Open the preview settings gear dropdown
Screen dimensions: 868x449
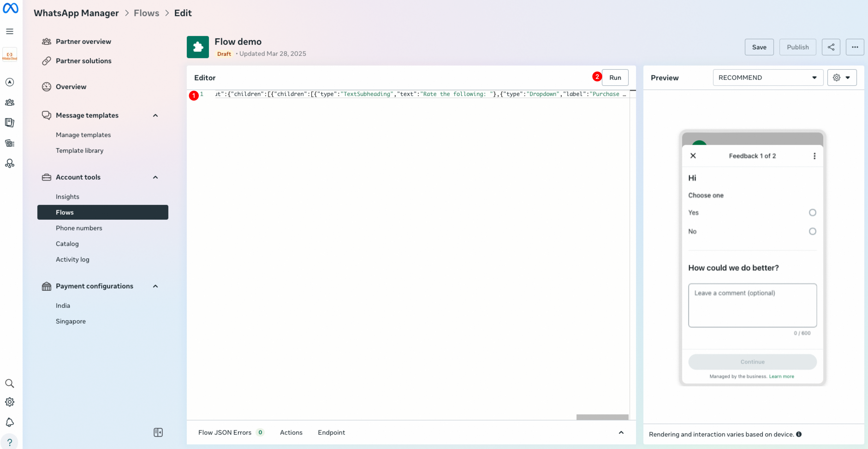[842, 78]
